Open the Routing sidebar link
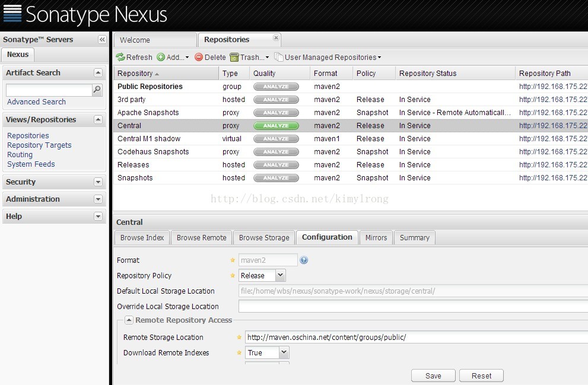588x385 pixels. pos(20,154)
